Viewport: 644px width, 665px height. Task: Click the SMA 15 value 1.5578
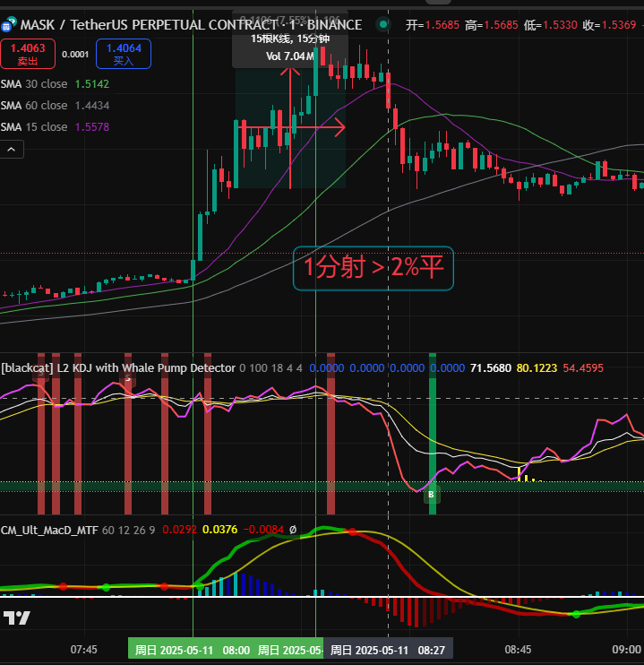pos(92,126)
